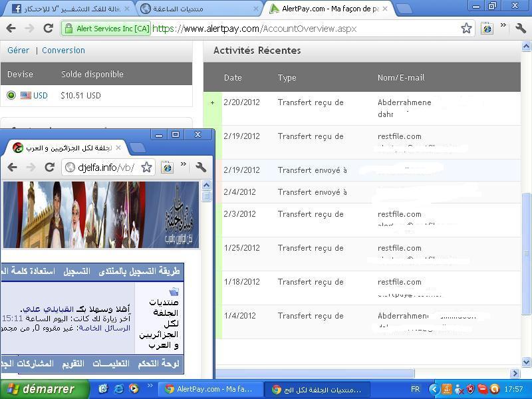
Task: Click the up arrow of AlertPay vertical scrollbar
Action: click(x=526, y=46)
